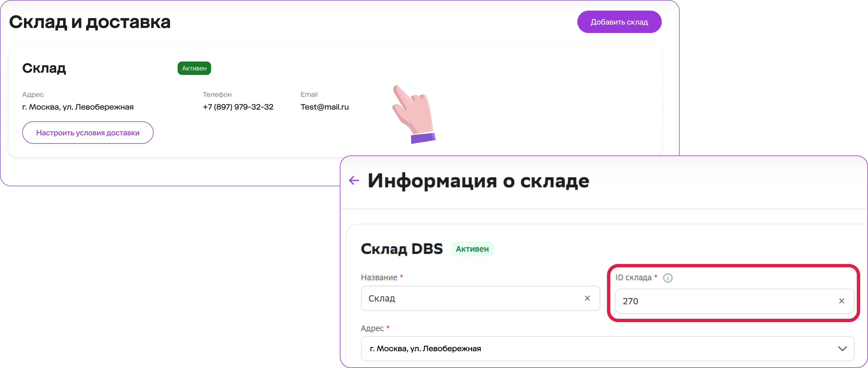Select the email Test@mail.ru
This screenshot has width=868, height=368.
324,107
